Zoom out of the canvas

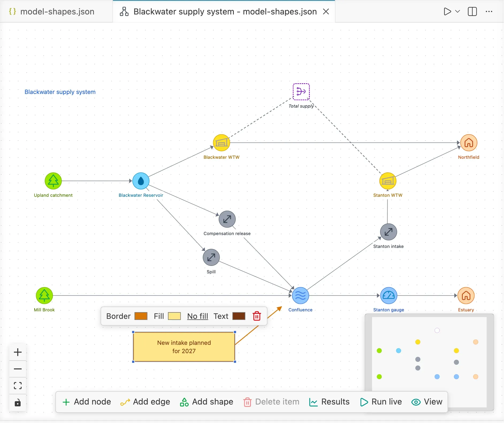pyautogui.click(x=18, y=369)
